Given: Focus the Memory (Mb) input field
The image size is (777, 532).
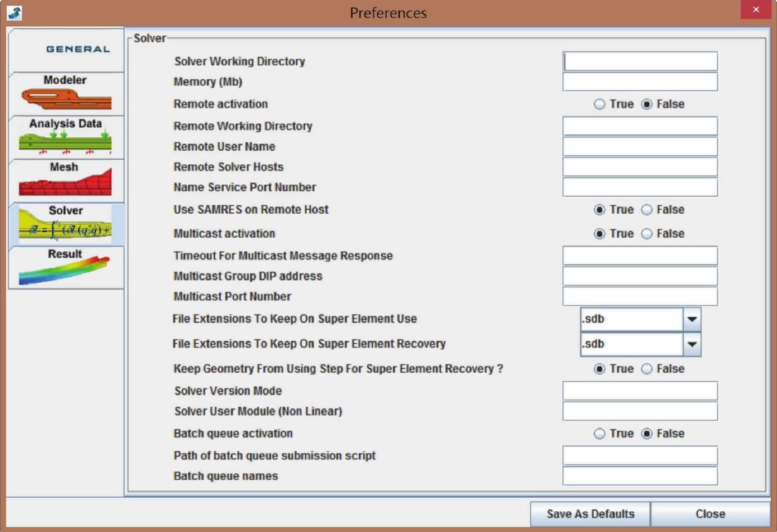Looking at the screenshot, I should tap(640, 82).
